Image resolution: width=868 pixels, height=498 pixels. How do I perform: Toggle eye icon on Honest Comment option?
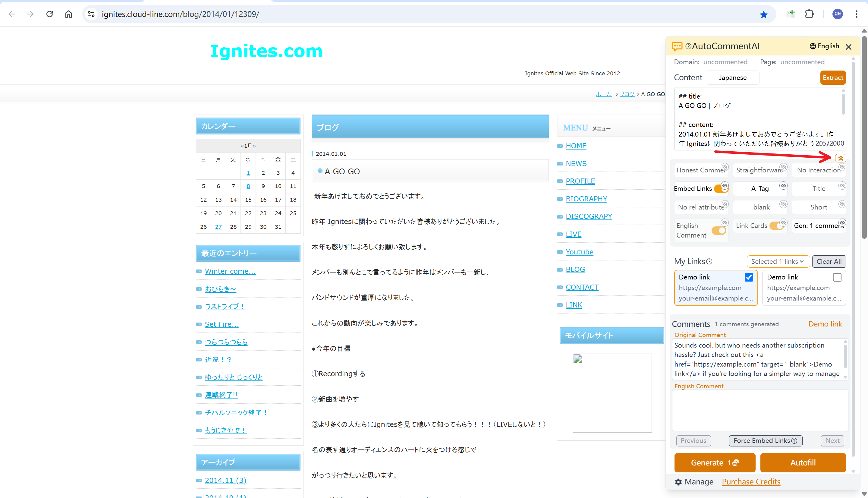(x=725, y=167)
